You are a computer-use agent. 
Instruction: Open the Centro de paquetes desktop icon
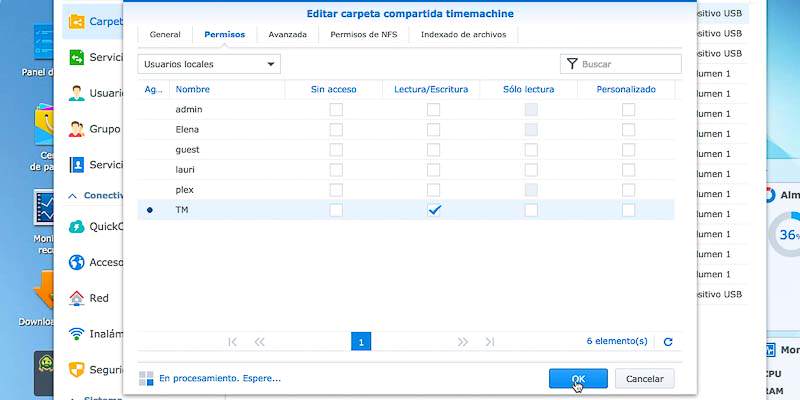click(43, 124)
